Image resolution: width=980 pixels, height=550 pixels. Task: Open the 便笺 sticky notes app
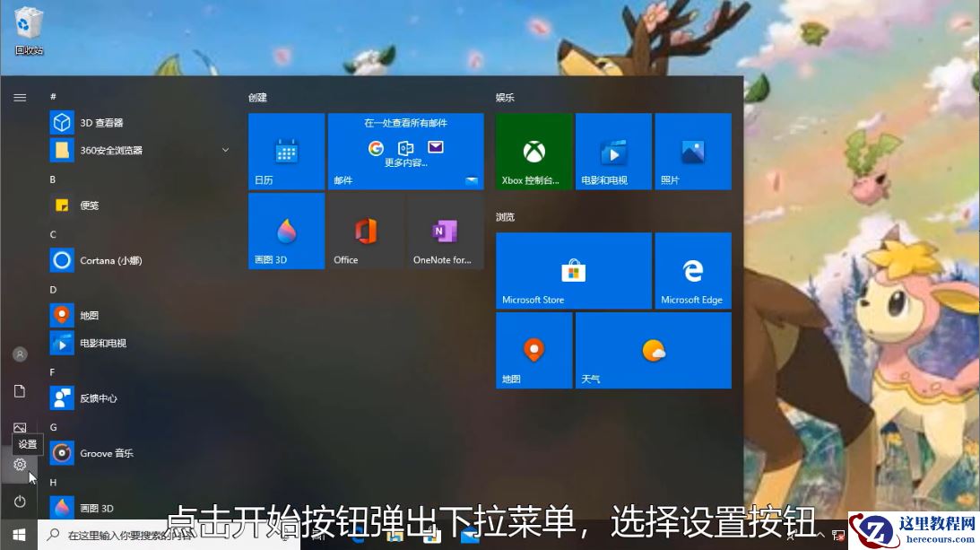81,205
